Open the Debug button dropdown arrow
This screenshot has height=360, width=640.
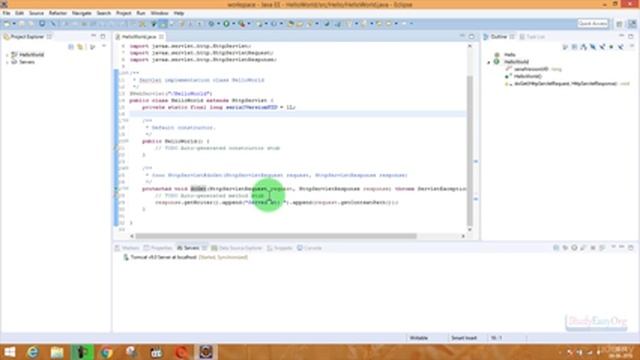[x=218, y=24]
